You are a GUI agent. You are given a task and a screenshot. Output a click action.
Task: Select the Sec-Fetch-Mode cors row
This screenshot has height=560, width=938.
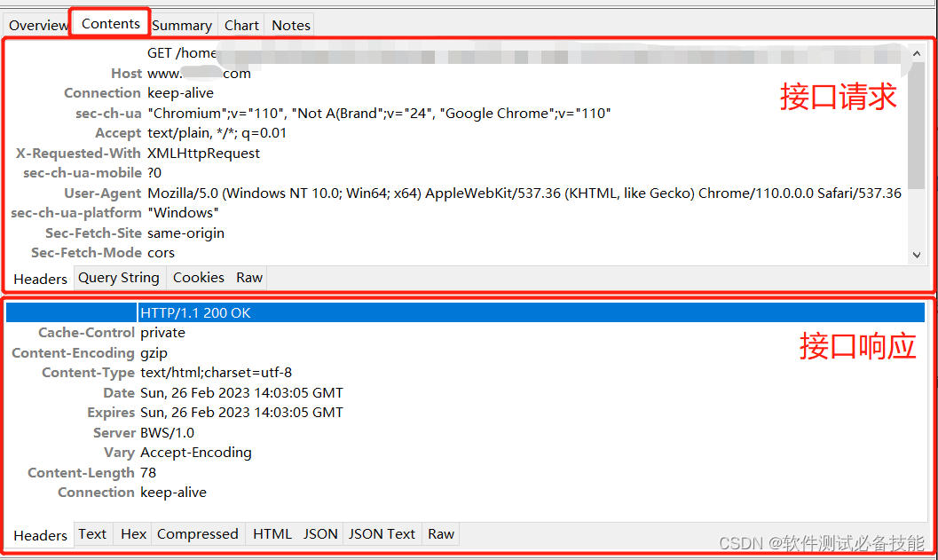pos(456,252)
